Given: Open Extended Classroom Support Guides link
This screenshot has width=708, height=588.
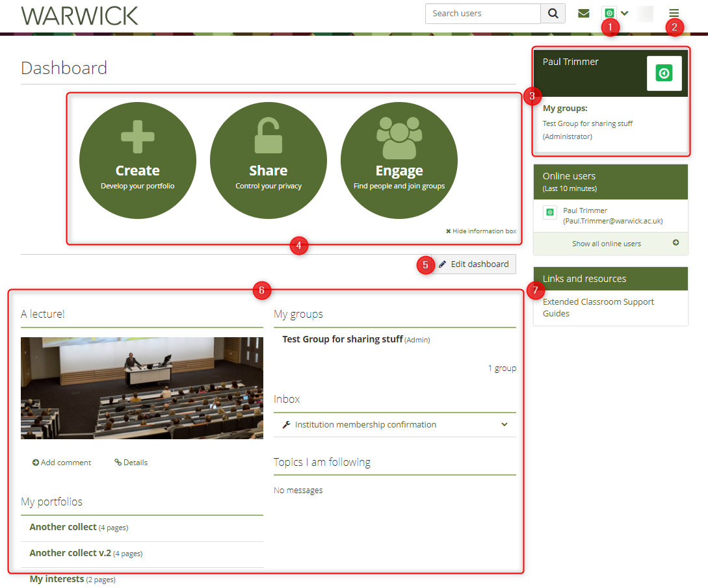Looking at the screenshot, I should tap(598, 307).
